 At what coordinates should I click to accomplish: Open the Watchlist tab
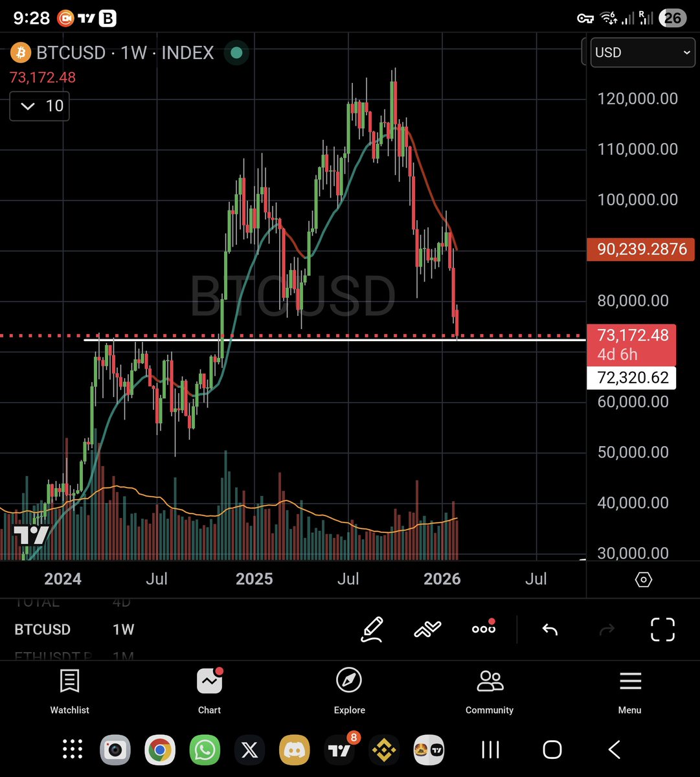tap(70, 691)
